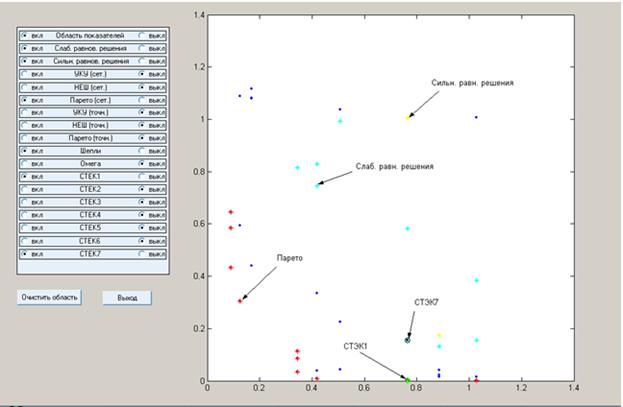This screenshot has width=623, height=407.
Task: Switch Парето (сет.) to выкл
Action: pyautogui.click(x=142, y=100)
